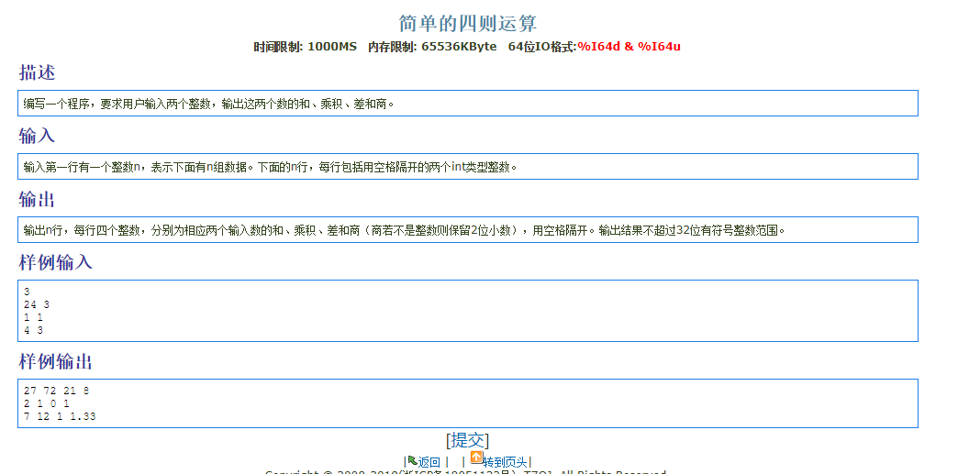Click the 描述 section heading

click(37, 72)
